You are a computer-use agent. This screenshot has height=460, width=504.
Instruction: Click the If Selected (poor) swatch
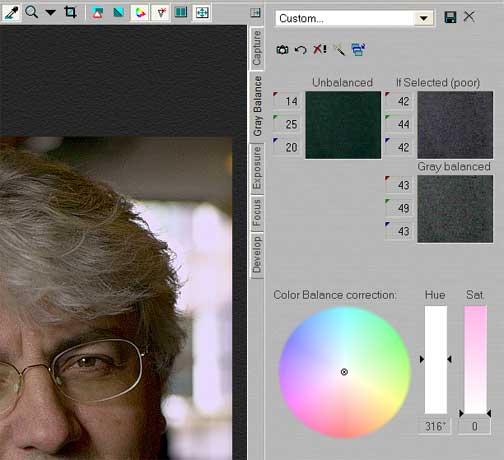tap(455, 125)
